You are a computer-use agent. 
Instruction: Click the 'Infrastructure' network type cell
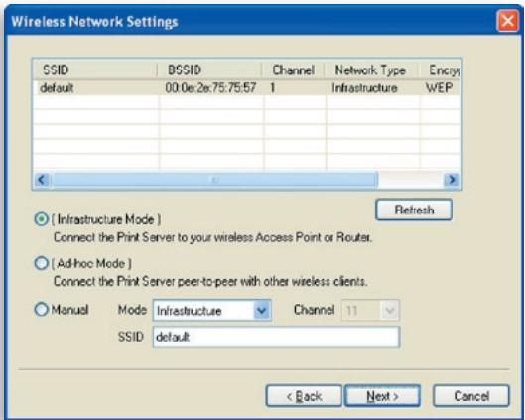[x=364, y=88]
